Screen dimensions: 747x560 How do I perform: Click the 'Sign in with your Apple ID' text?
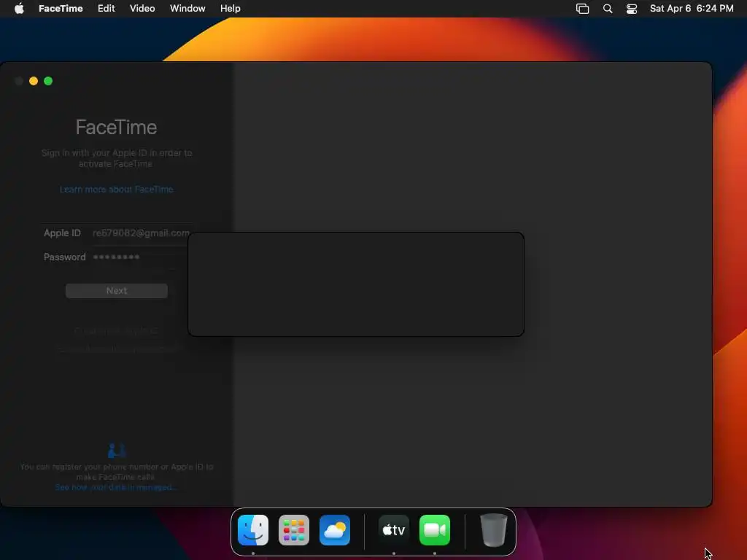[x=117, y=158]
